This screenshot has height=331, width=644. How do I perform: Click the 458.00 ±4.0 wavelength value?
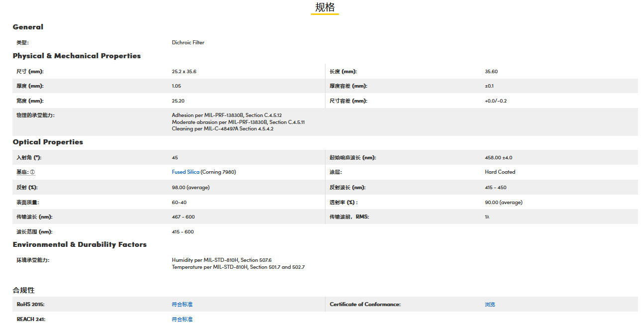pyautogui.click(x=499, y=158)
